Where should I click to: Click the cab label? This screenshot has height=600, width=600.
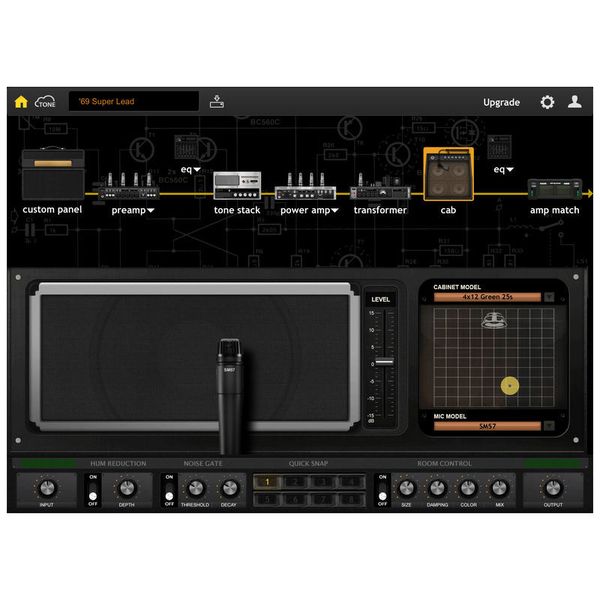(x=448, y=210)
